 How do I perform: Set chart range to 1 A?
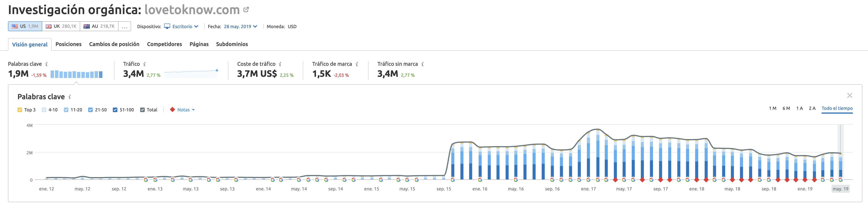(x=799, y=108)
